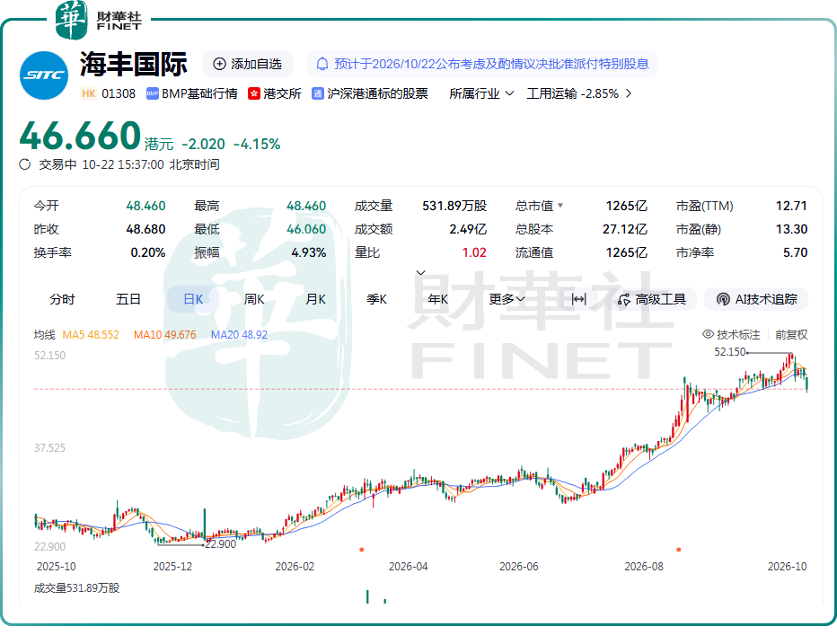Switch to the 周K chart tab
The image size is (837, 644).
254,300
